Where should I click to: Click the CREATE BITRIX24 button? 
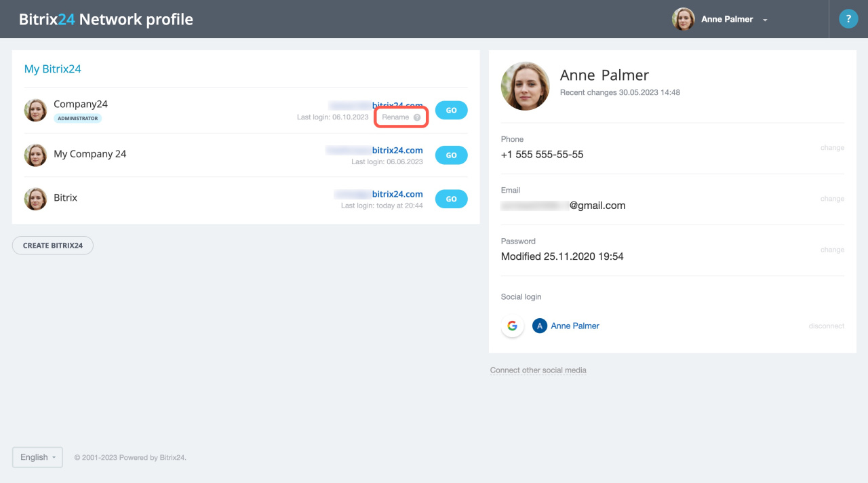pos(53,246)
